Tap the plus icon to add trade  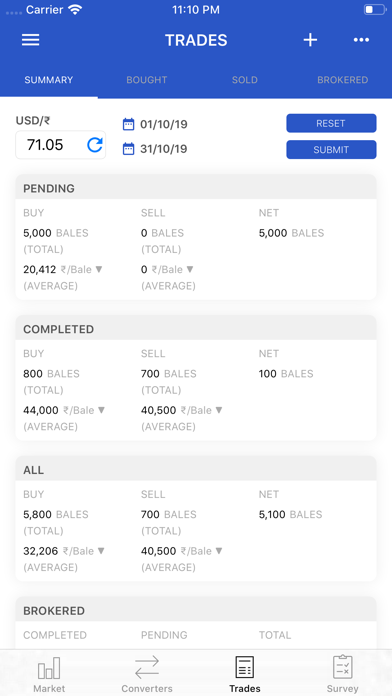[x=310, y=40]
